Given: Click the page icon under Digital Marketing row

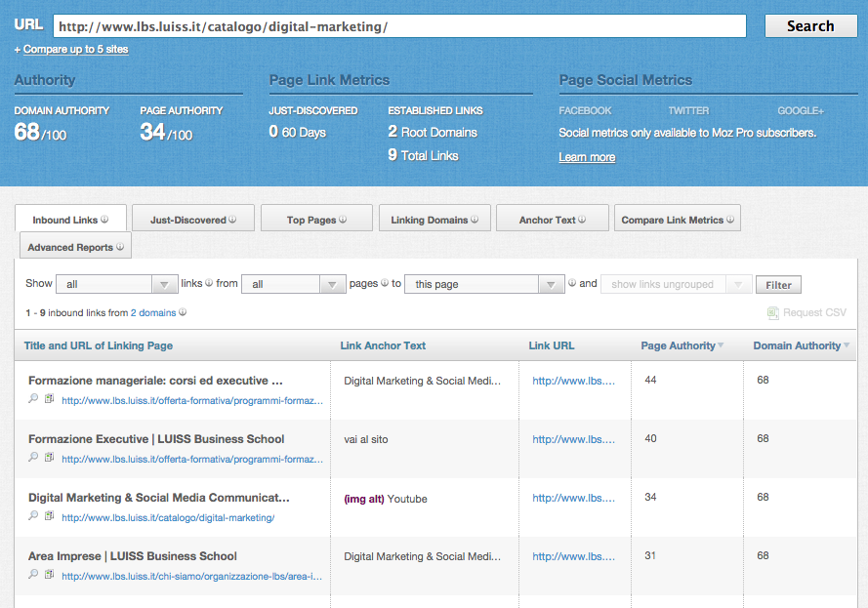Looking at the screenshot, I should click(49, 515).
